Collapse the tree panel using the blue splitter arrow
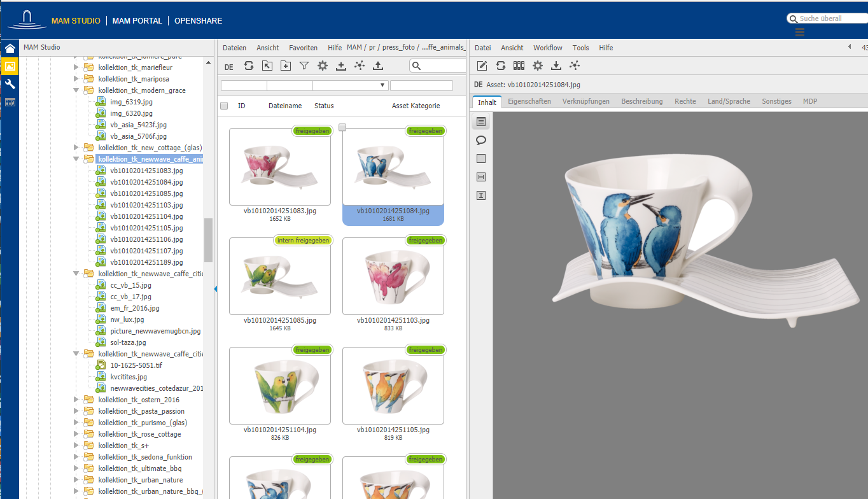868x499 pixels. pos(215,289)
